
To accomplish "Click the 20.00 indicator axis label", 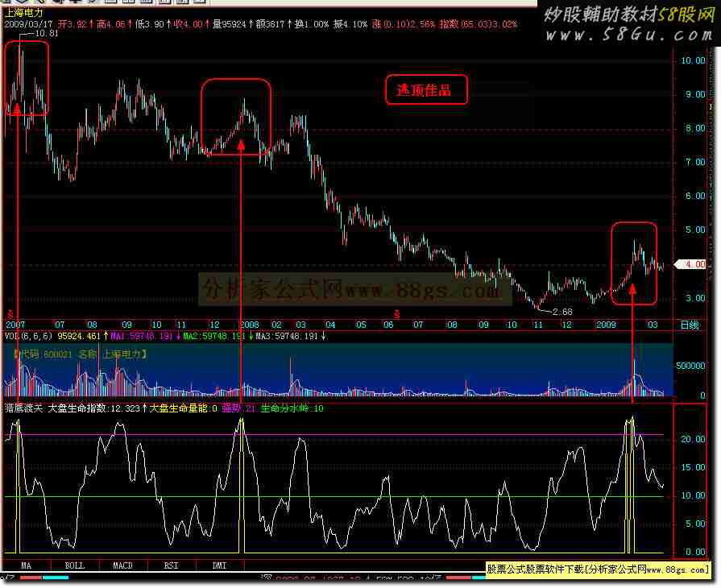I will click(693, 439).
